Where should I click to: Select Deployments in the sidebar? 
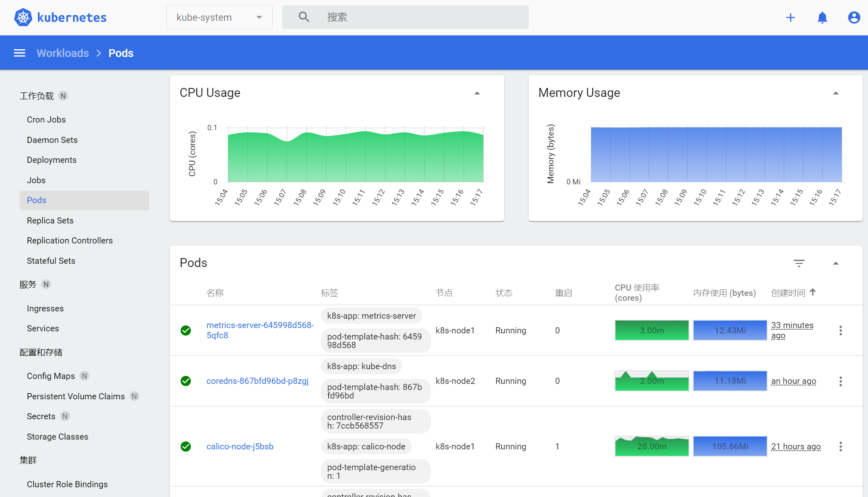pyautogui.click(x=52, y=160)
